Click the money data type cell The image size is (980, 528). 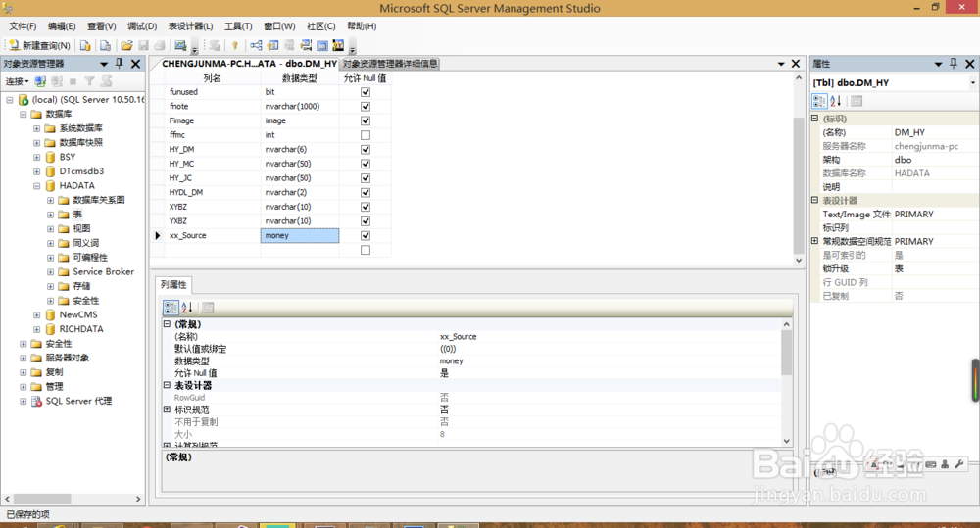click(x=300, y=235)
